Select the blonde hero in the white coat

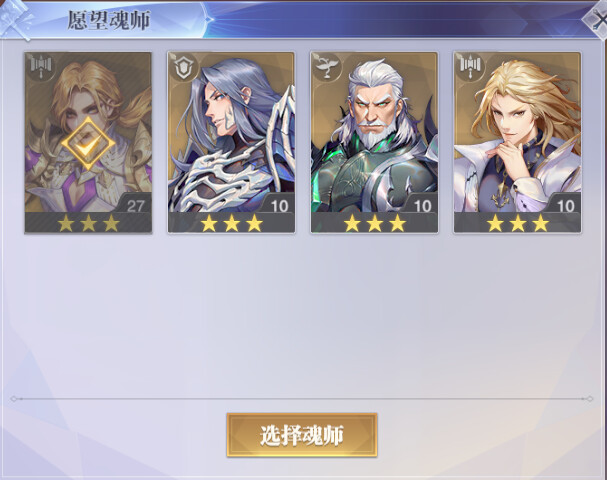click(x=517, y=142)
